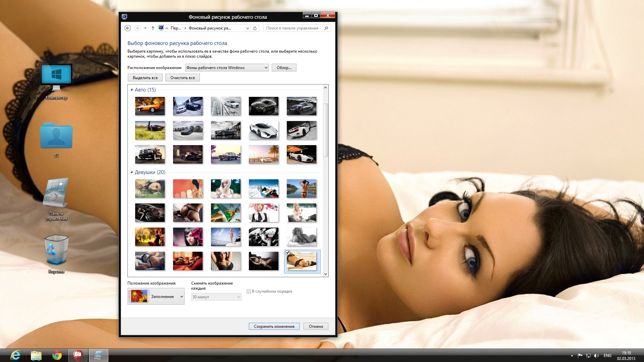
Task: Click the Back navigation arrow
Action: coord(127,28)
